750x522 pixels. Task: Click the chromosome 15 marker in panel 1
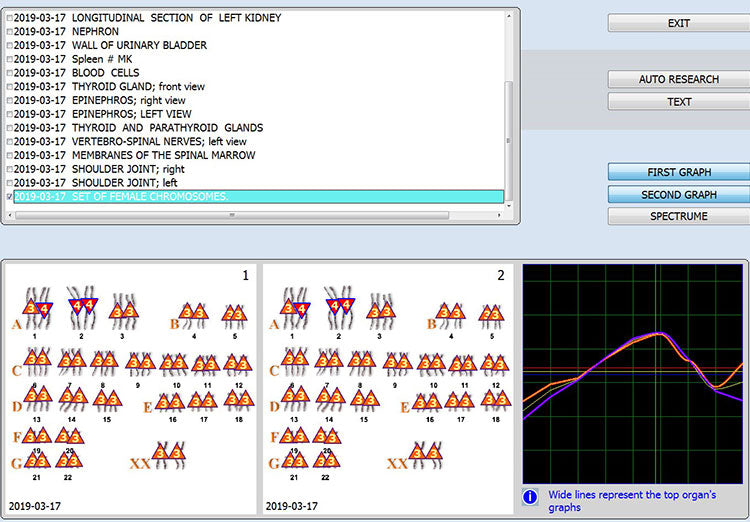106,399
